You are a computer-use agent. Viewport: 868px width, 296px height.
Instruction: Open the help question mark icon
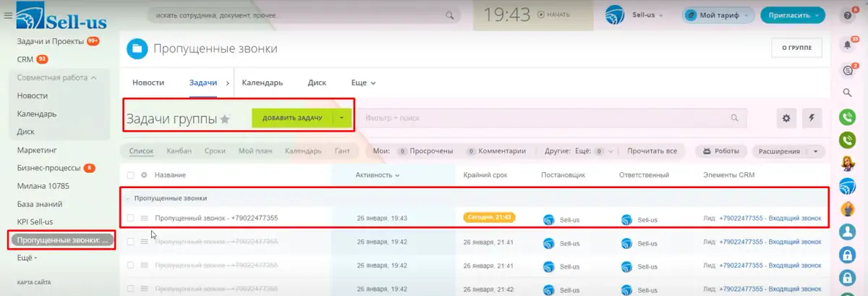(848, 15)
